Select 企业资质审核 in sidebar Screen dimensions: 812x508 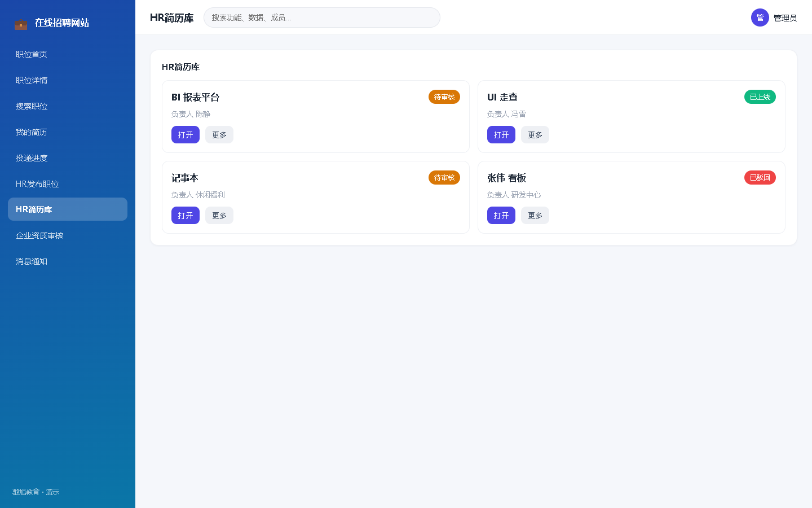point(68,235)
